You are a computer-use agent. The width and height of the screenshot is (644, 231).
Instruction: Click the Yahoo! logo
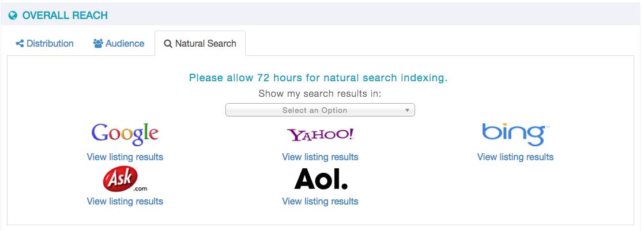pyautogui.click(x=321, y=135)
